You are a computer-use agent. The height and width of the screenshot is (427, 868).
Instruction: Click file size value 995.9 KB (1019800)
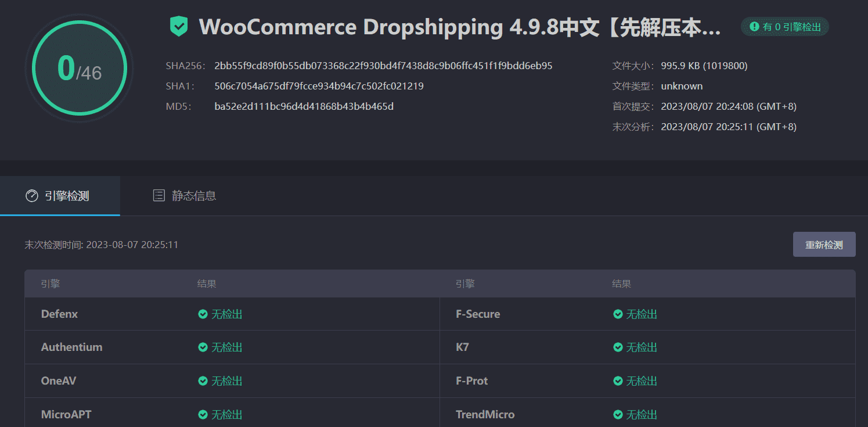pyautogui.click(x=704, y=66)
